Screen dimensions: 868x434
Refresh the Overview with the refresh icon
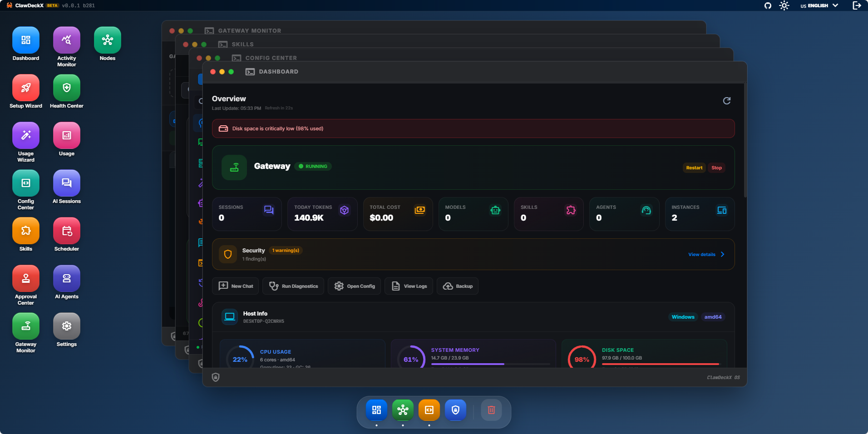pos(727,100)
